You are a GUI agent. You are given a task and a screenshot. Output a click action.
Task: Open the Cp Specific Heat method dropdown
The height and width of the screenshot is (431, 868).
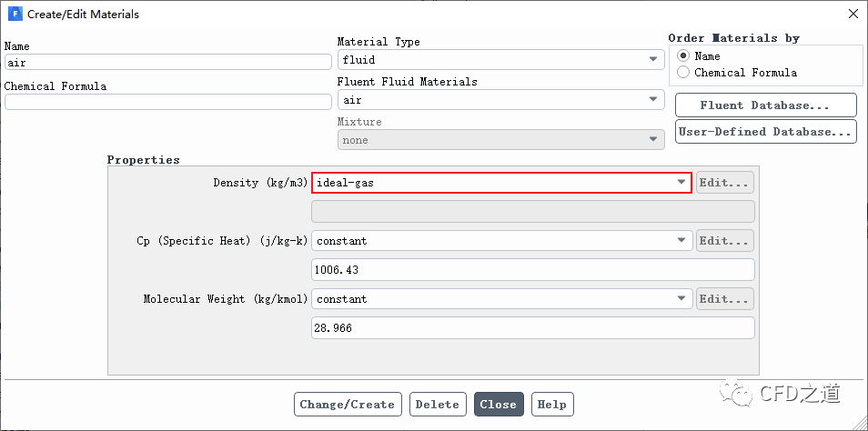coord(501,241)
